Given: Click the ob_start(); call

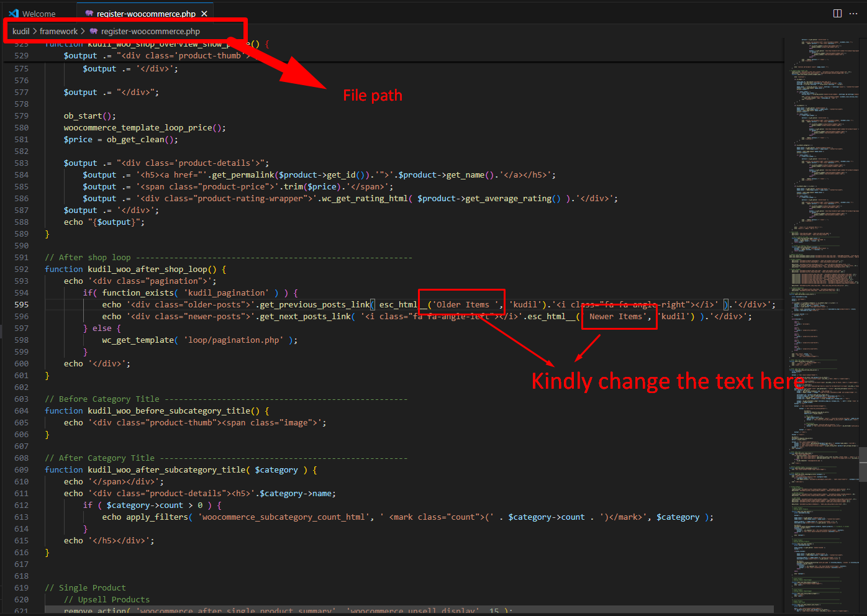Looking at the screenshot, I should [x=89, y=116].
